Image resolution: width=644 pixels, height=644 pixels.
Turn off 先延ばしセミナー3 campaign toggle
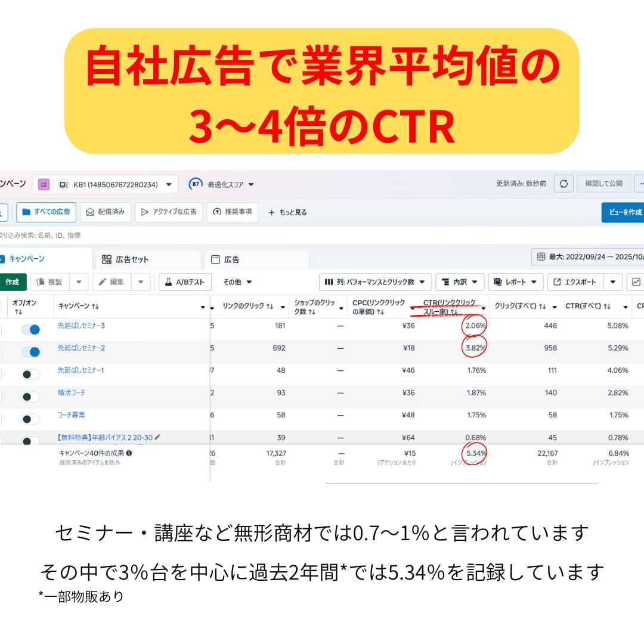click(31, 329)
